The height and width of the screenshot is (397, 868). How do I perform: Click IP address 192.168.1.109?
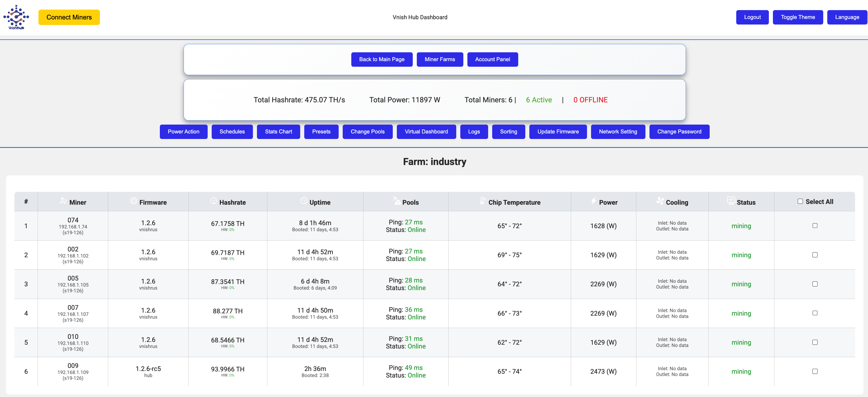[x=73, y=372]
